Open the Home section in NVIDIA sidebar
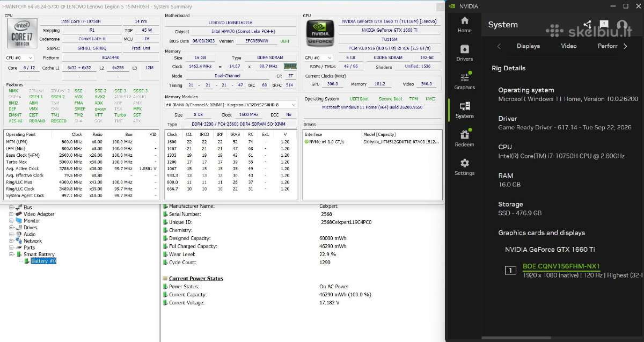The image size is (644, 342). tap(464, 25)
